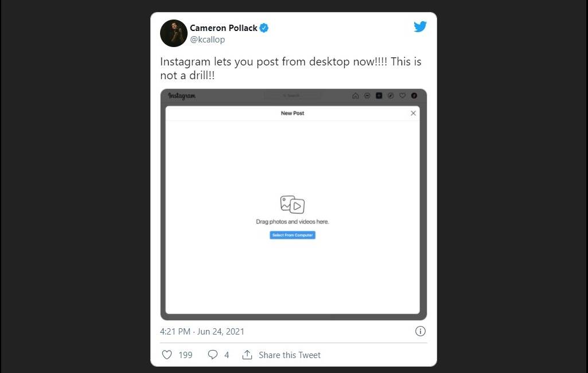Click the reply bubble icon on the tweet
The width and height of the screenshot is (588, 373).
tap(213, 355)
